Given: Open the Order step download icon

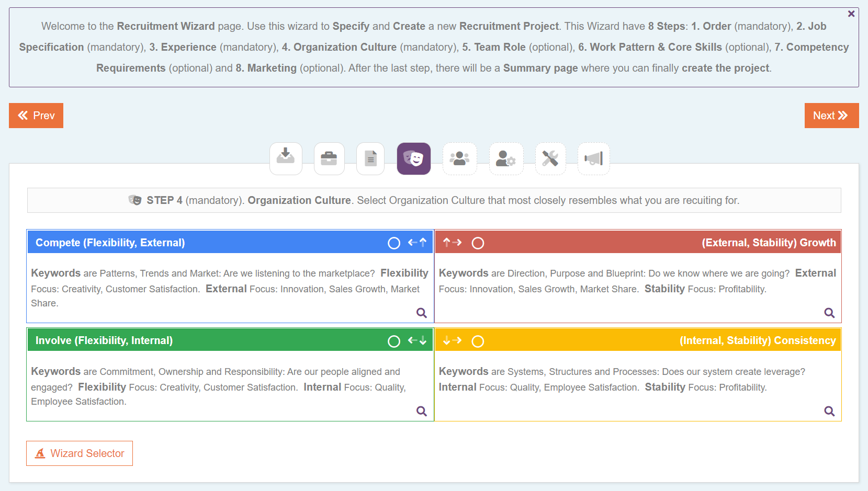Looking at the screenshot, I should click(286, 158).
